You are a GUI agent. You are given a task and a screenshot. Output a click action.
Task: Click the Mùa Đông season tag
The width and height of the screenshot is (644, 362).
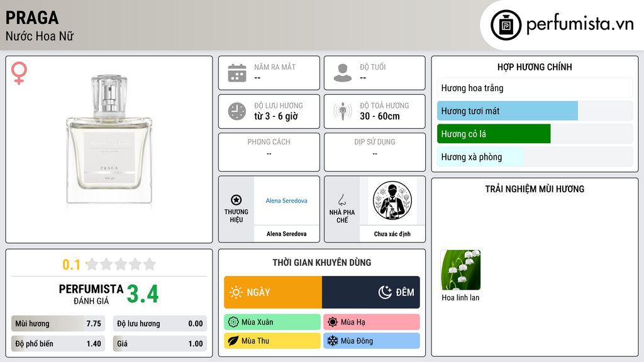pos(372,341)
